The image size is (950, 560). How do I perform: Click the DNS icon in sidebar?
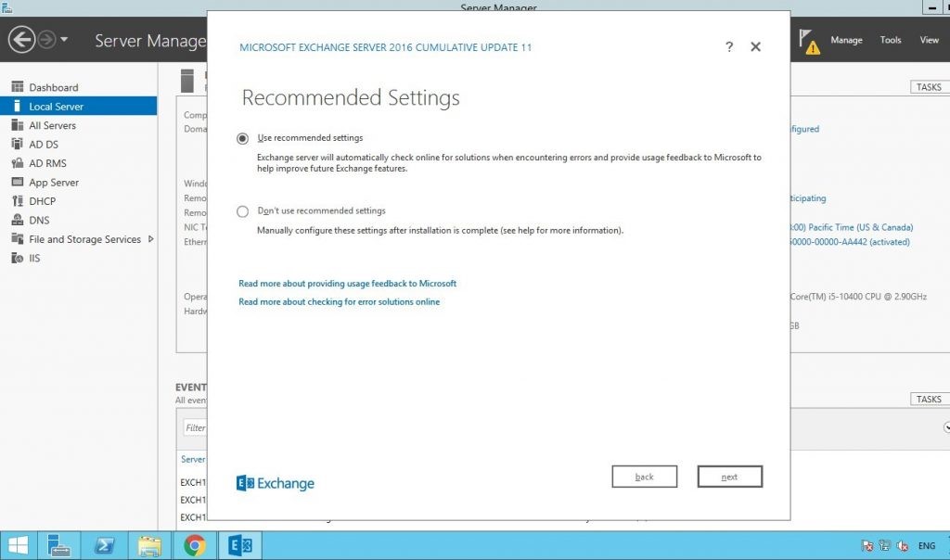pos(18,220)
